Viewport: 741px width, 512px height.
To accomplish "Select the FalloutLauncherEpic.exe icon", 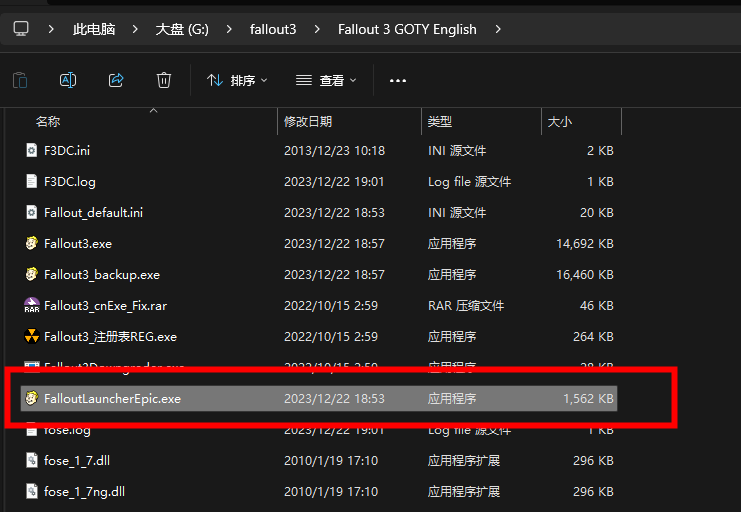I will pos(32,398).
